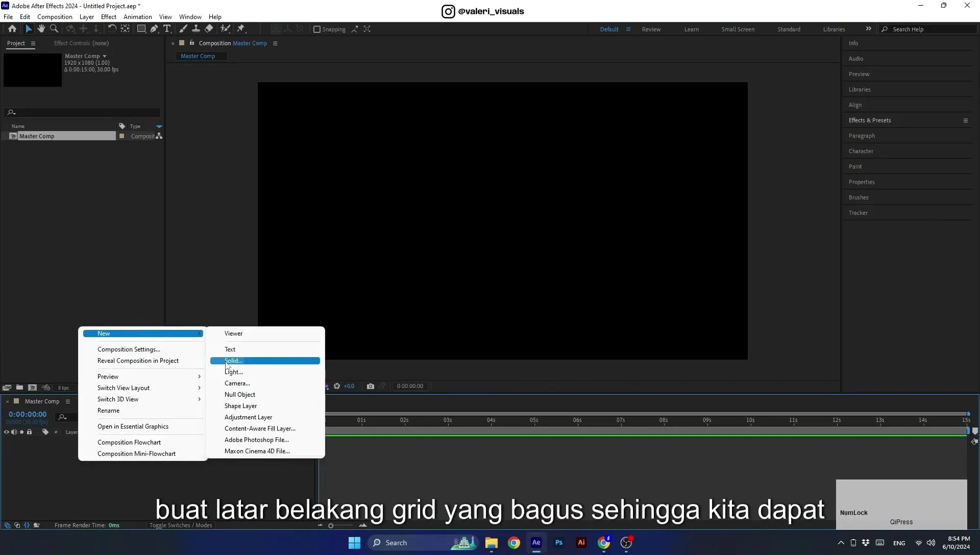Select the Rotation tool
This screenshot has height=555, width=980.
[x=112, y=29]
